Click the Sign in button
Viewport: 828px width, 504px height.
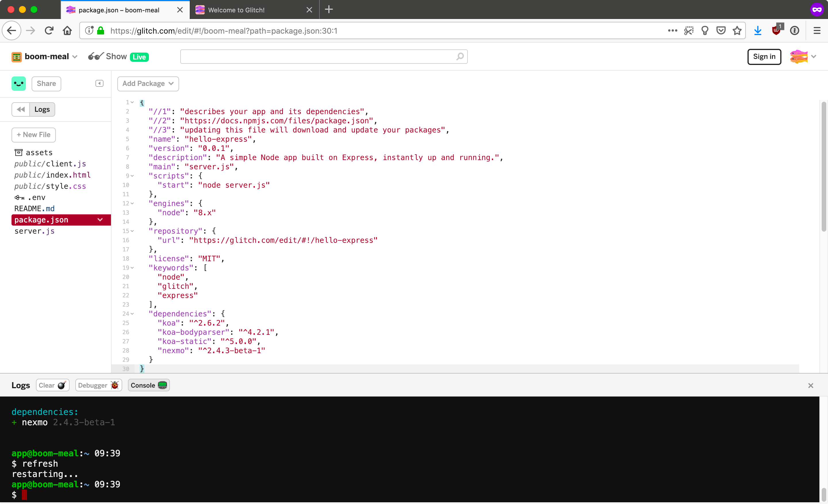764,56
